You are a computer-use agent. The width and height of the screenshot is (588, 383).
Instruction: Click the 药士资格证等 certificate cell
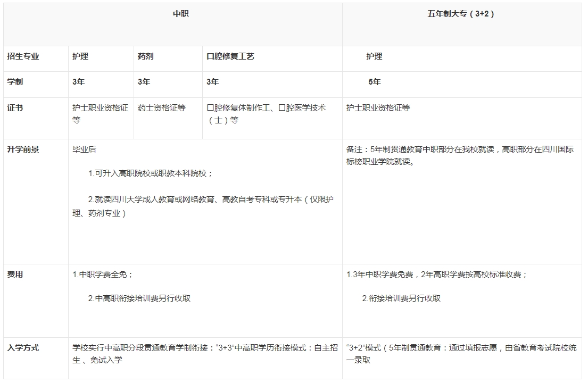(161, 108)
